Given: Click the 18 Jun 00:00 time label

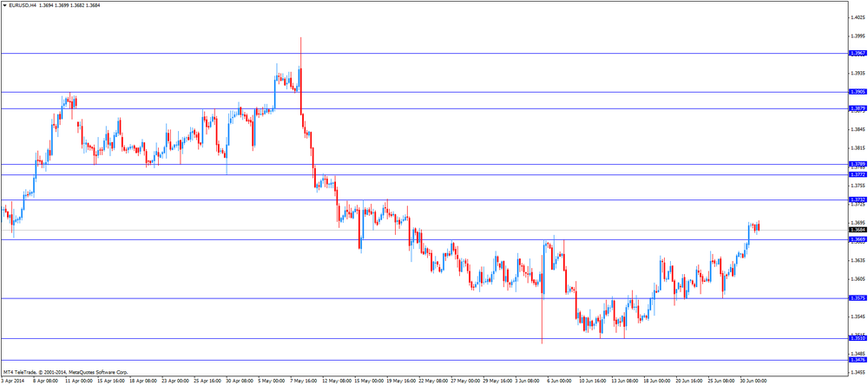Looking at the screenshot, I should pos(656,381).
